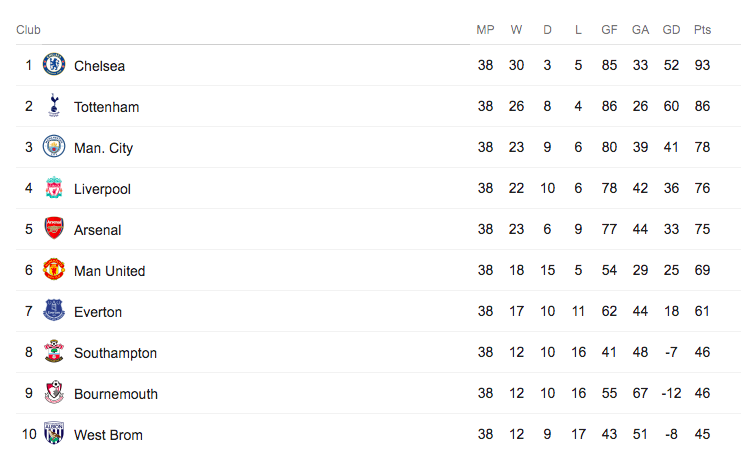741x453 pixels.
Task: Select the Bournemouth club name
Action: tap(116, 394)
